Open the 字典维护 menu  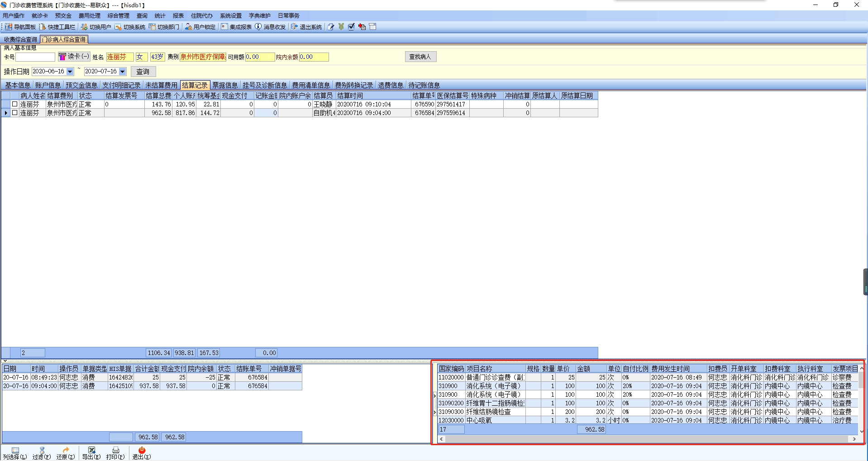(260, 16)
